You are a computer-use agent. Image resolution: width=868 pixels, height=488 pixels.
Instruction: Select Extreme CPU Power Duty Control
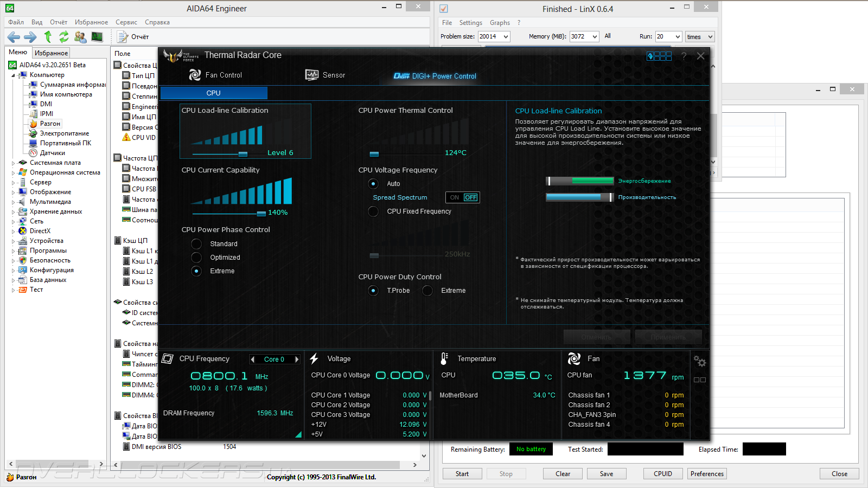click(427, 291)
